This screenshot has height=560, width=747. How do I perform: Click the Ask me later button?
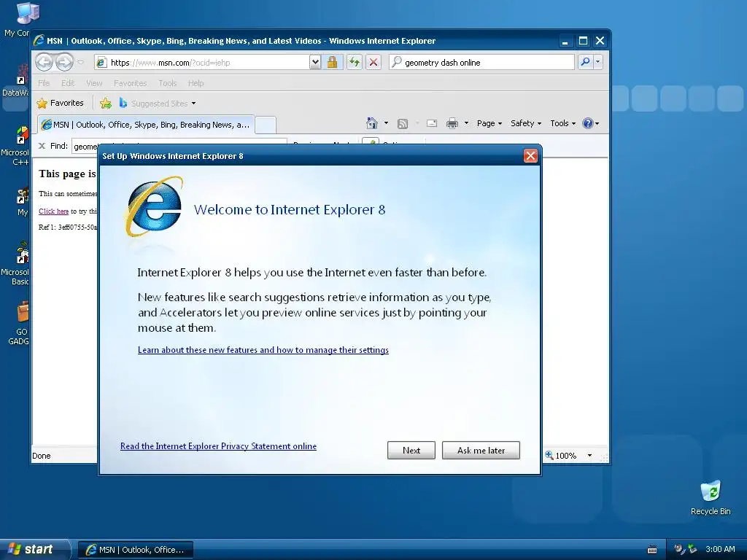click(481, 451)
